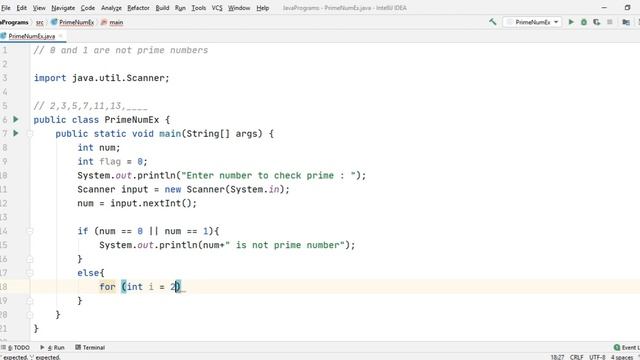Select the PrimeNumEx.java editor tab
640x360 pixels.
click(31, 36)
